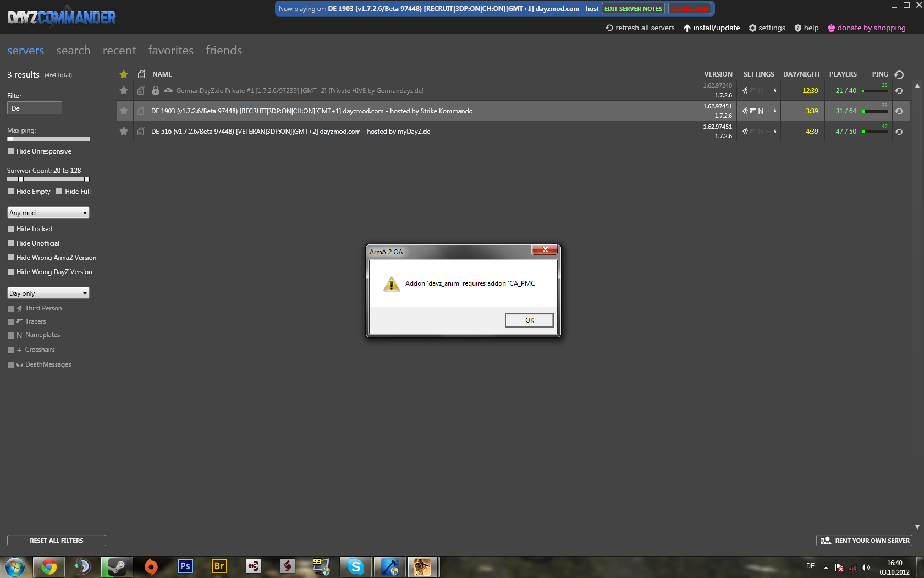Open help with the shield icon

point(798,28)
